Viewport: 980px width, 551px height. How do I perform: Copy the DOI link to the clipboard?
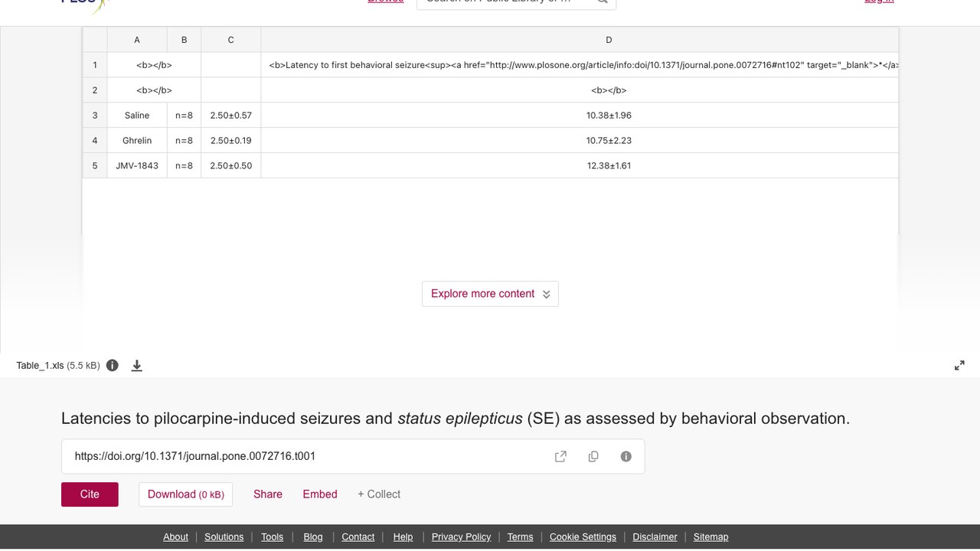(x=593, y=456)
